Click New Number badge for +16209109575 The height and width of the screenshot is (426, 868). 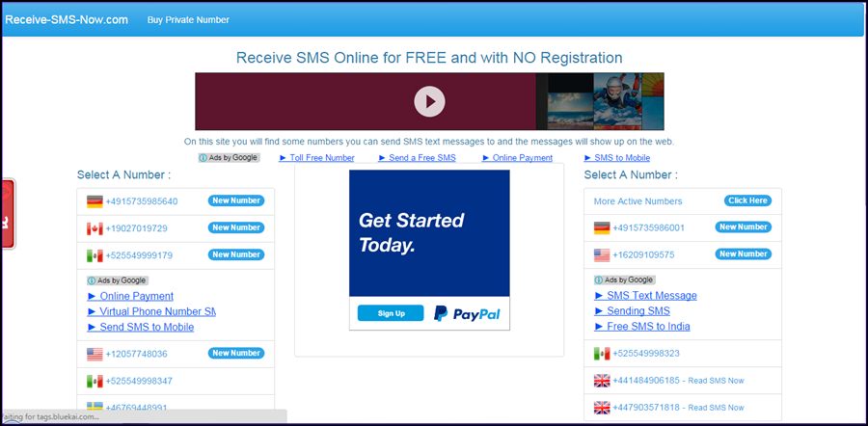[x=744, y=253]
